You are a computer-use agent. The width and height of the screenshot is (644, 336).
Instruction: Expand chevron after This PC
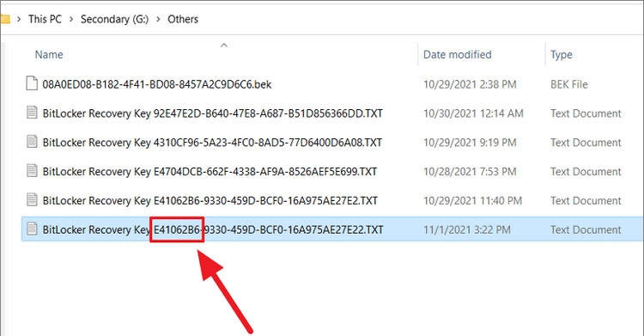71,19
